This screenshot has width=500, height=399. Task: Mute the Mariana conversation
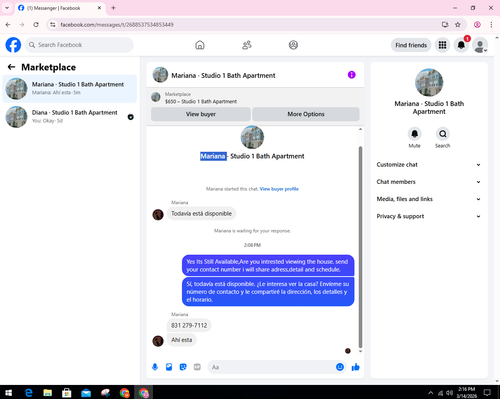click(414, 134)
